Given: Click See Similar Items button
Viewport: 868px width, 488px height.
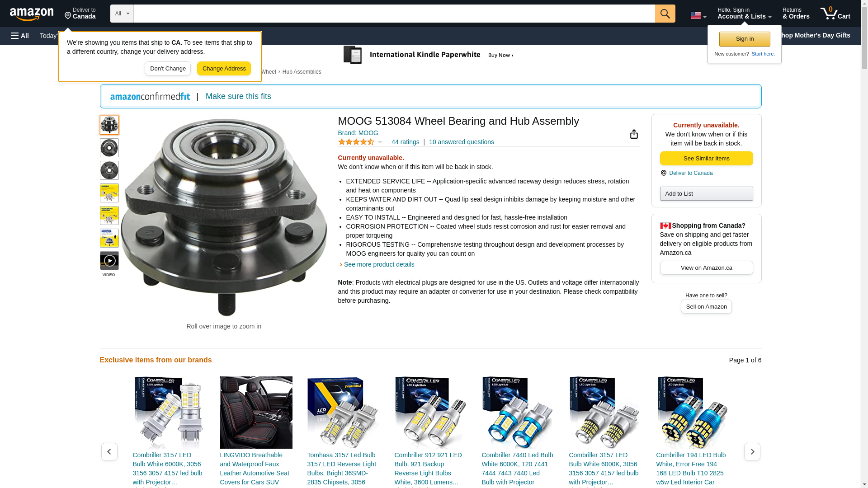Looking at the screenshot, I should point(707,158).
